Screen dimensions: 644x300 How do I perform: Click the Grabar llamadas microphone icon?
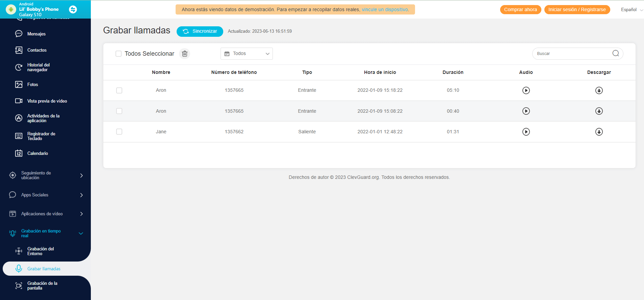click(x=19, y=269)
